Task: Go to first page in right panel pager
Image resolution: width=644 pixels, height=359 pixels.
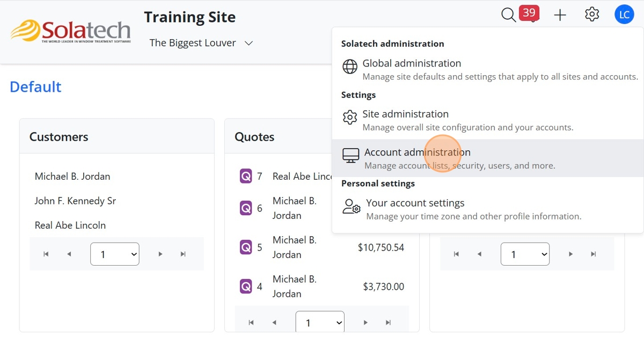Action: [x=456, y=254]
